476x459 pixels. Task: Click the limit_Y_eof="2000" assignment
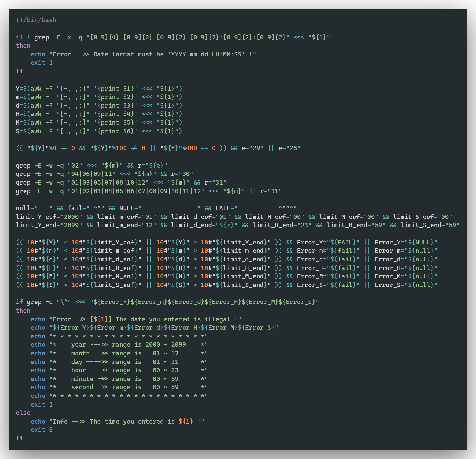49,217
